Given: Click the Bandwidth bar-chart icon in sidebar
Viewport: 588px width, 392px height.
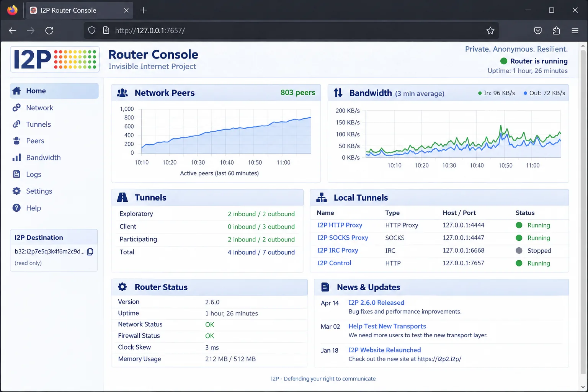Looking at the screenshot, I should (16, 157).
